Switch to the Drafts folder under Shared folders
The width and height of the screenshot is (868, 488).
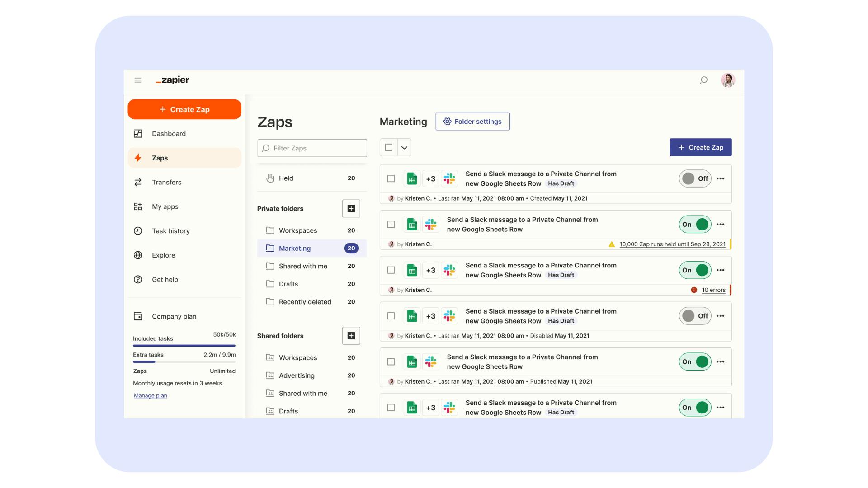pyautogui.click(x=288, y=411)
